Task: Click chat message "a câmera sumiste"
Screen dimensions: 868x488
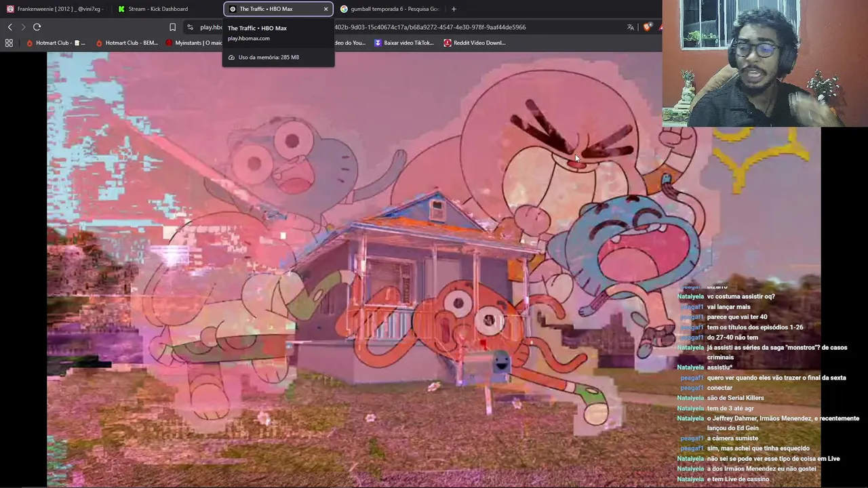Action: [732, 438]
